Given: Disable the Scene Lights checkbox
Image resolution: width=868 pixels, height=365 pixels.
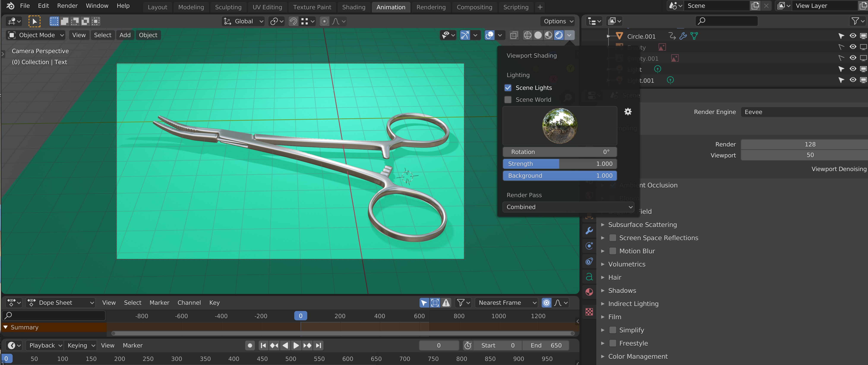Looking at the screenshot, I should click(508, 88).
